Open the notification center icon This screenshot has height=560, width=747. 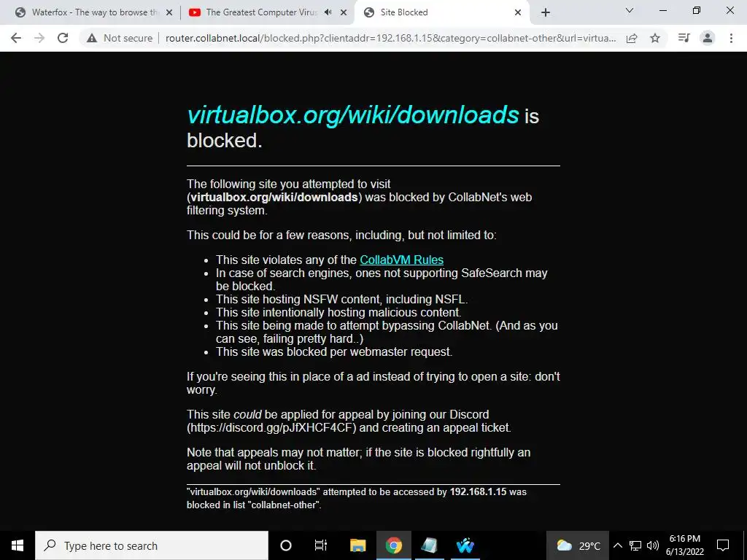(x=723, y=545)
